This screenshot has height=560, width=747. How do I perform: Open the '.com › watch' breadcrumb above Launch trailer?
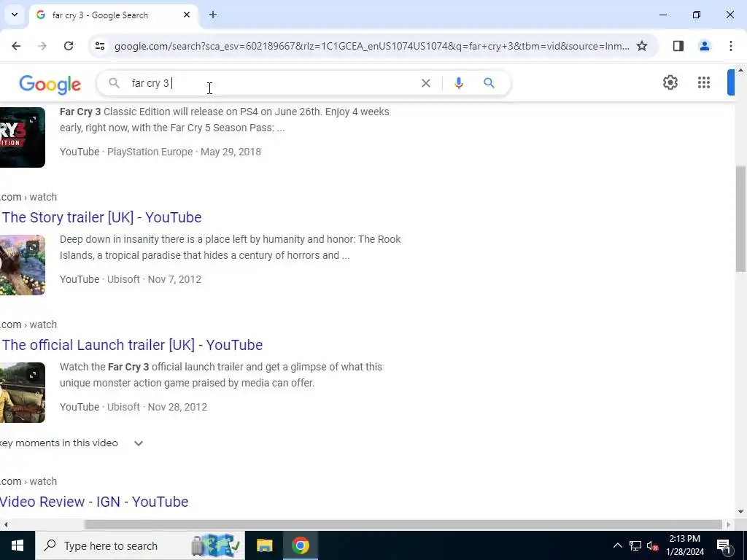pos(28,324)
